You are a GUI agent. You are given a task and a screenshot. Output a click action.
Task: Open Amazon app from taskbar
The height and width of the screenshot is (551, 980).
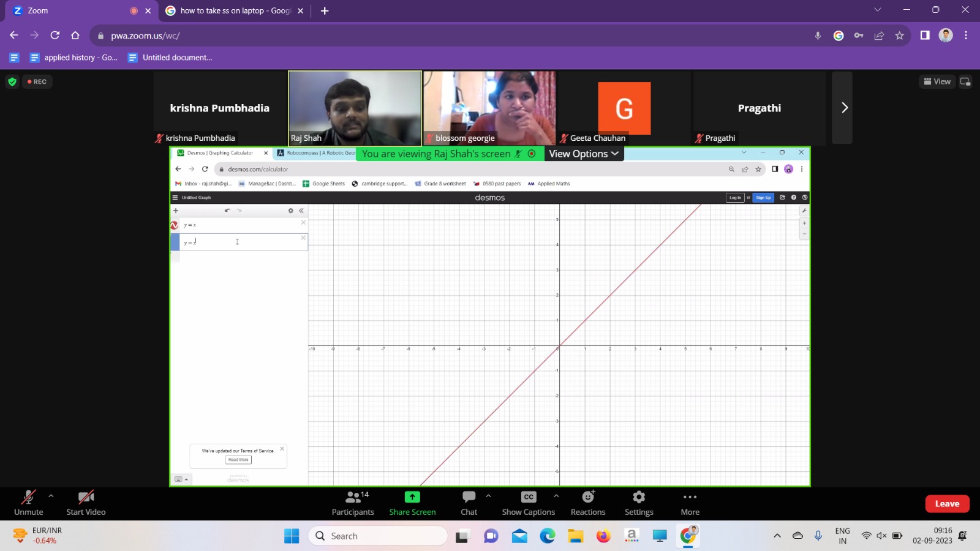pos(631,536)
